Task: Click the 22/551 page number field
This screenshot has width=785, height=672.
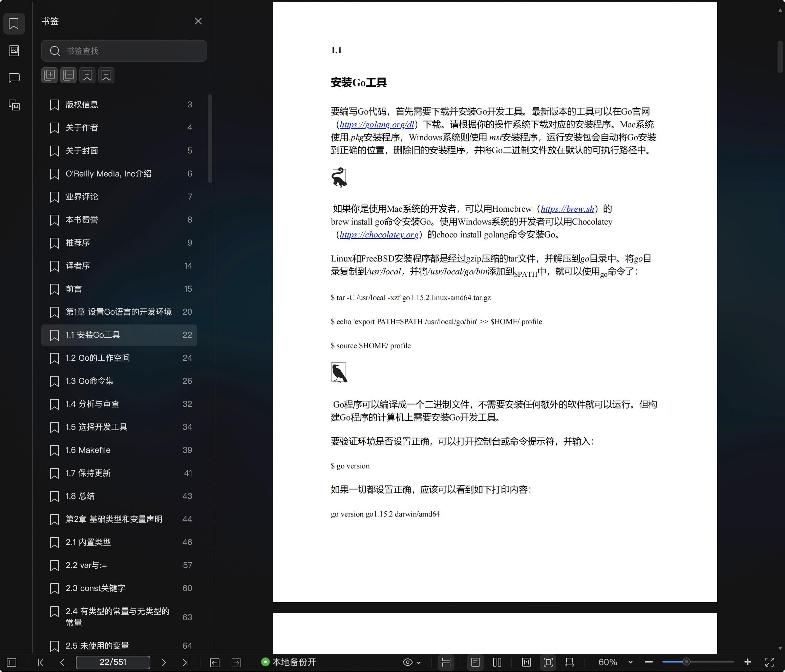Action: (113, 662)
